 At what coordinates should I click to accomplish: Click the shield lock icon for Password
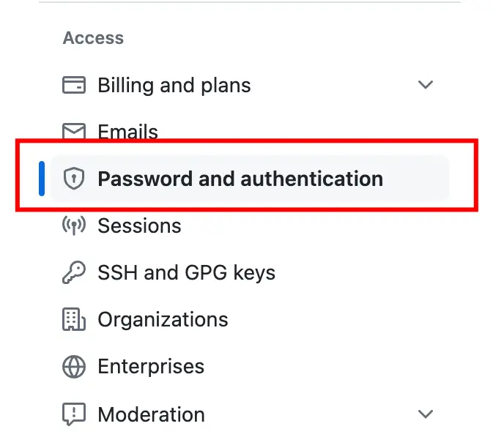[x=74, y=179]
